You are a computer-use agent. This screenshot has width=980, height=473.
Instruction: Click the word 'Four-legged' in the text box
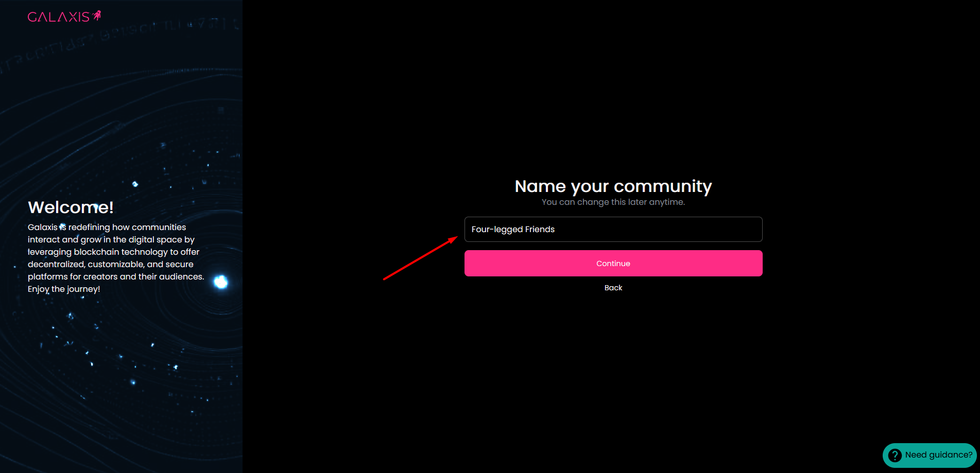tap(497, 230)
